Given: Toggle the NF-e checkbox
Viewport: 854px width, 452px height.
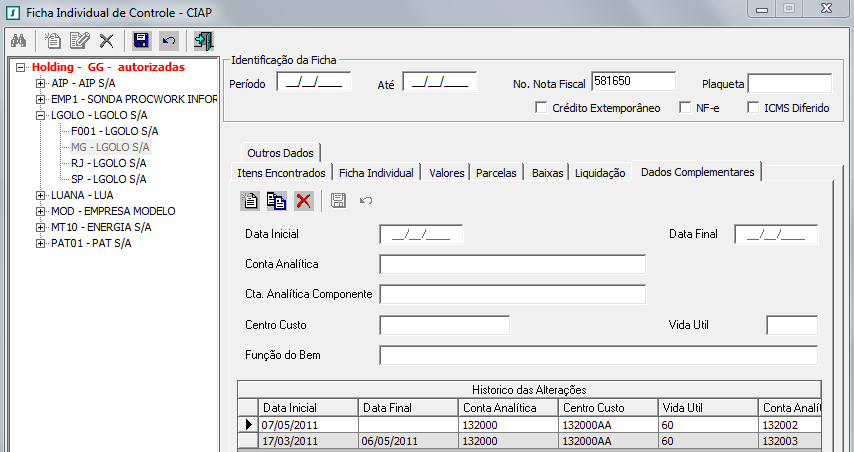Looking at the screenshot, I should pyautogui.click(x=685, y=108).
